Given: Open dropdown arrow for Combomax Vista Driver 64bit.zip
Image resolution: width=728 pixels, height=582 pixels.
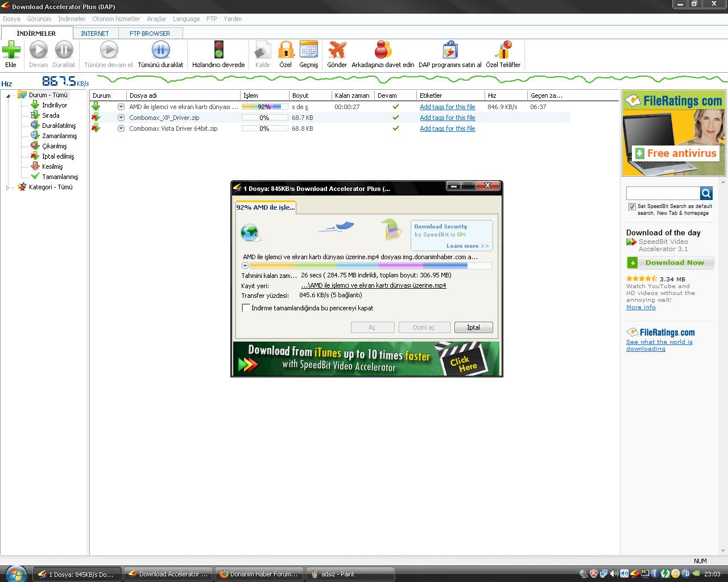Looking at the screenshot, I should (x=121, y=128).
